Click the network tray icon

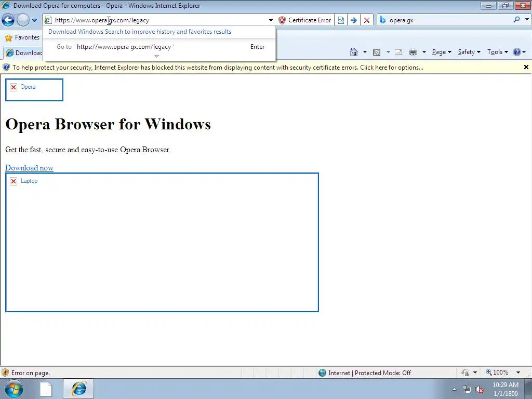(x=467, y=390)
